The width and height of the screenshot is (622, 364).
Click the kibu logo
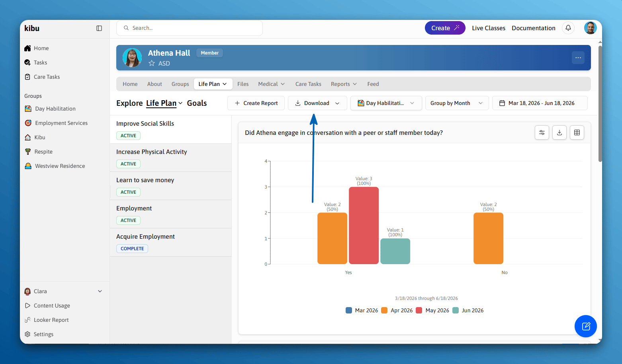(32, 28)
